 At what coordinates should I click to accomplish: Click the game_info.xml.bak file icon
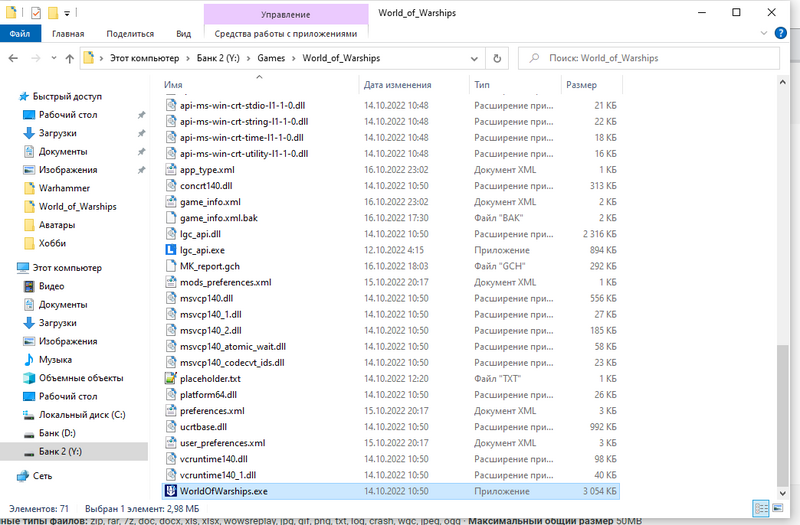pos(170,218)
